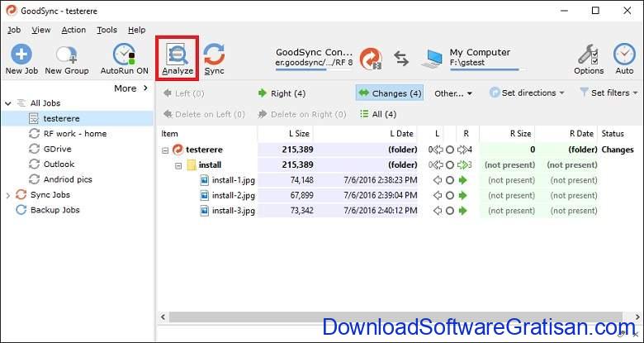This screenshot has width=644, height=343.
Task: Open the Action menu
Action: tap(73, 30)
